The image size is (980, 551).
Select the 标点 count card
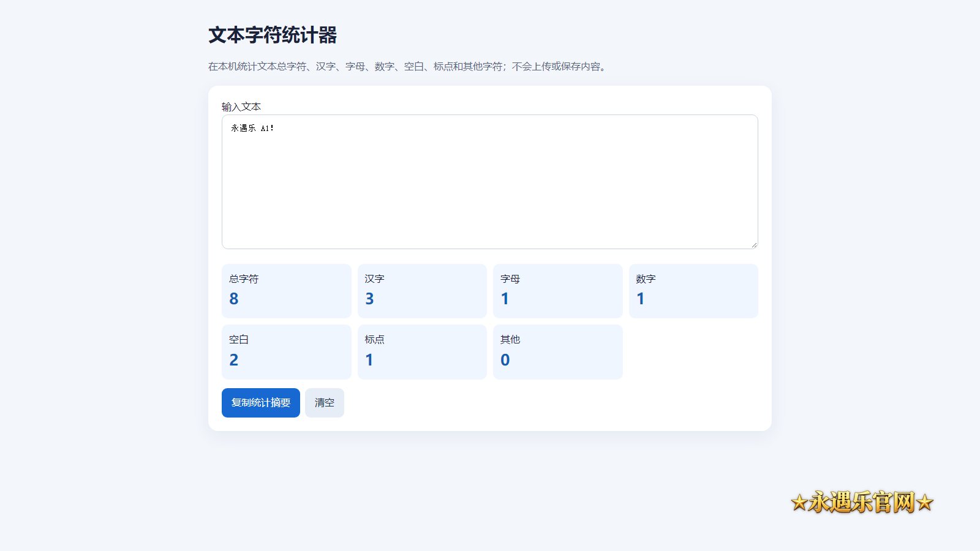[x=422, y=352]
